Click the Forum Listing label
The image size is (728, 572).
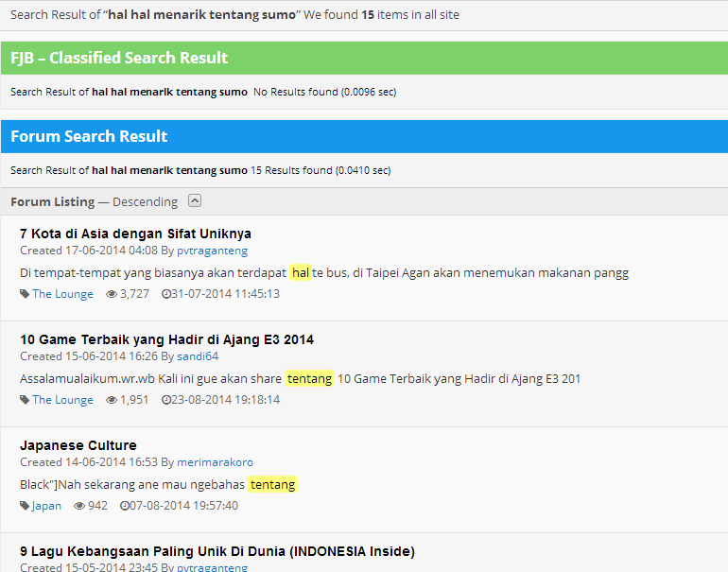[x=52, y=202]
